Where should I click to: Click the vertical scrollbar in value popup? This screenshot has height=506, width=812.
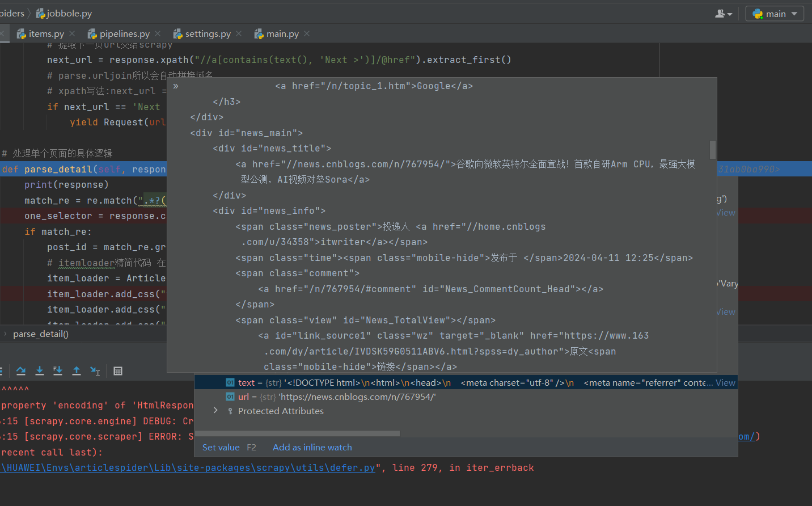click(713, 150)
